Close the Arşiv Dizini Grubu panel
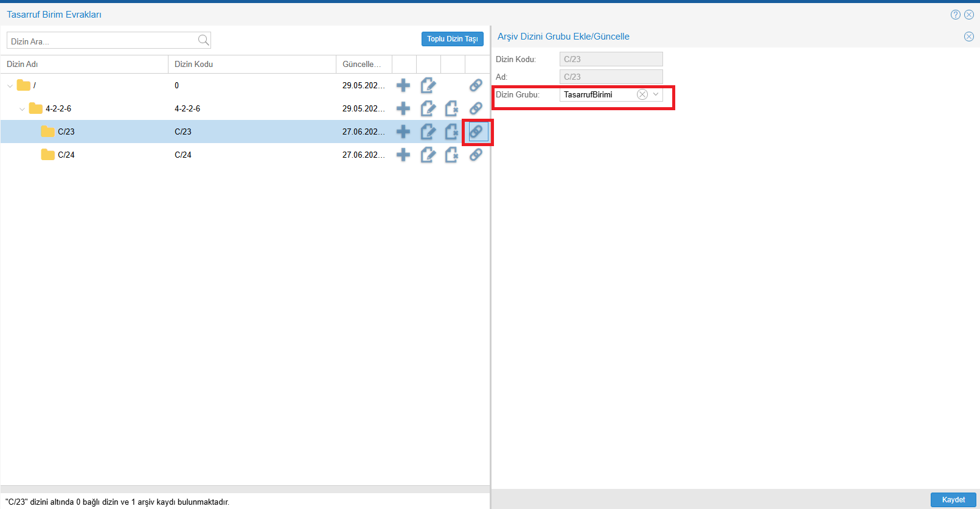Viewport: 980px width, 509px height. (x=968, y=37)
